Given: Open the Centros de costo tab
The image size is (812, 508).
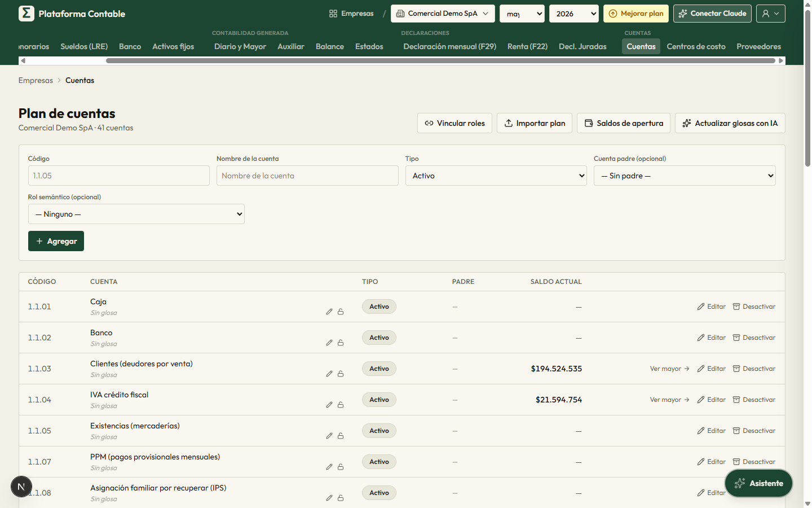Looking at the screenshot, I should (x=696, y=46).
